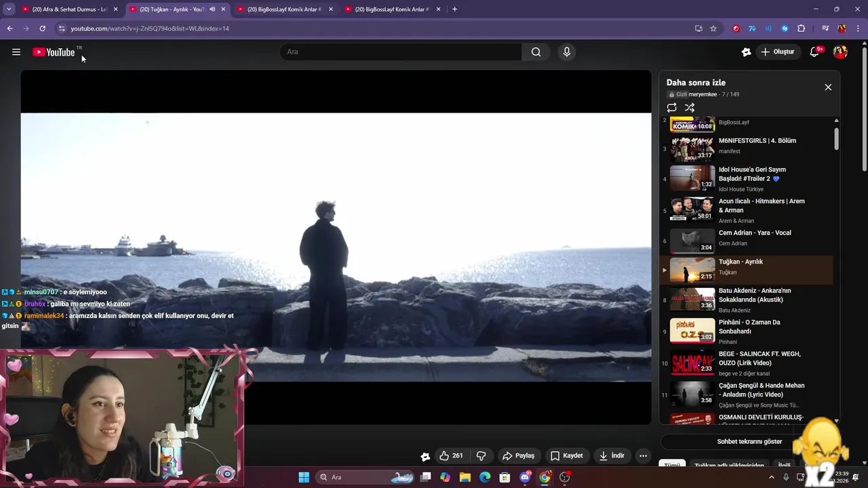
Task: Click Paylaş share button
Action: [518, 455]
